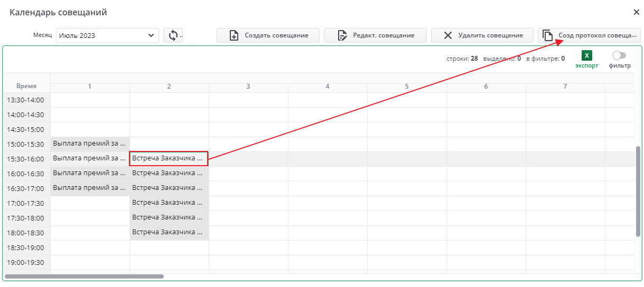This screenshot has width=644, height=287.
Task: Select the 15:00-15:30 time row label
Action: pos(26,144)
